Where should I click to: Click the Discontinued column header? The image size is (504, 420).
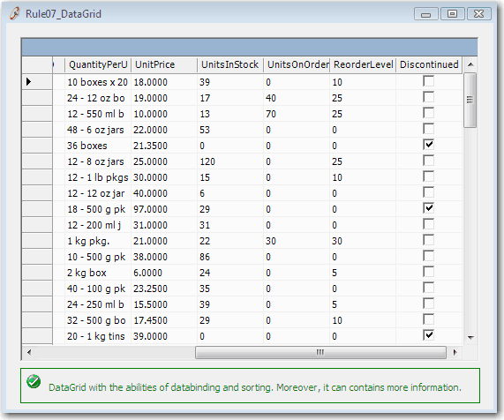tap(429, 64)
